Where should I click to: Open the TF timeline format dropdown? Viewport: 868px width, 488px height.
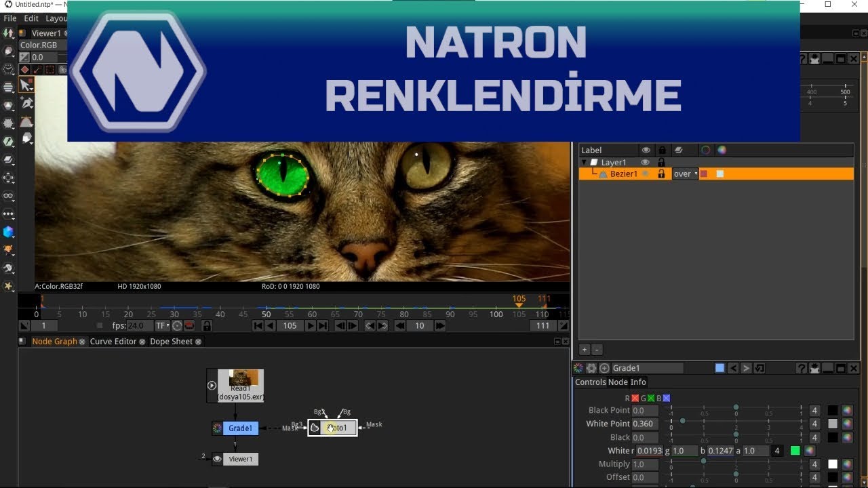point(163,326)
